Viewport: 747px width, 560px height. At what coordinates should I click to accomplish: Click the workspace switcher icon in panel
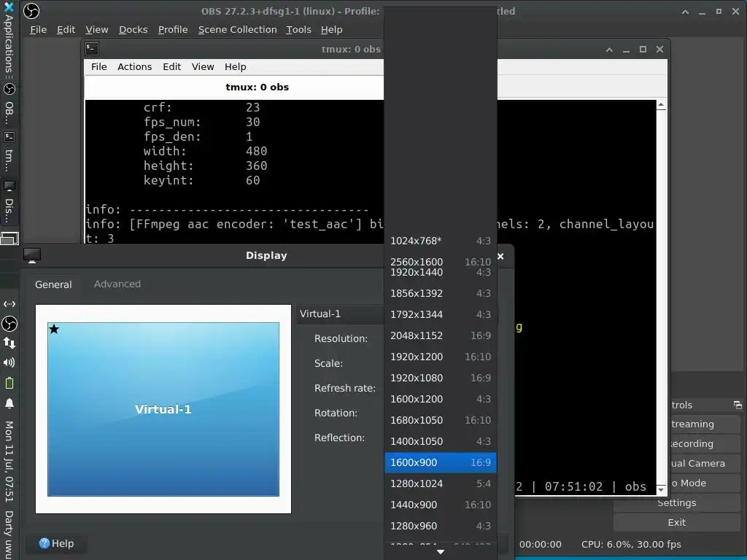coord(9,238)
